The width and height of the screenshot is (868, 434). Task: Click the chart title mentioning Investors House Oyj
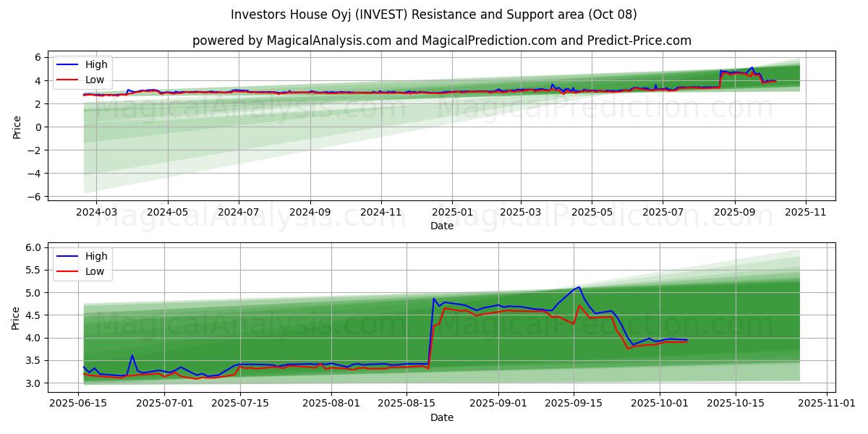(x=434, y=14)
